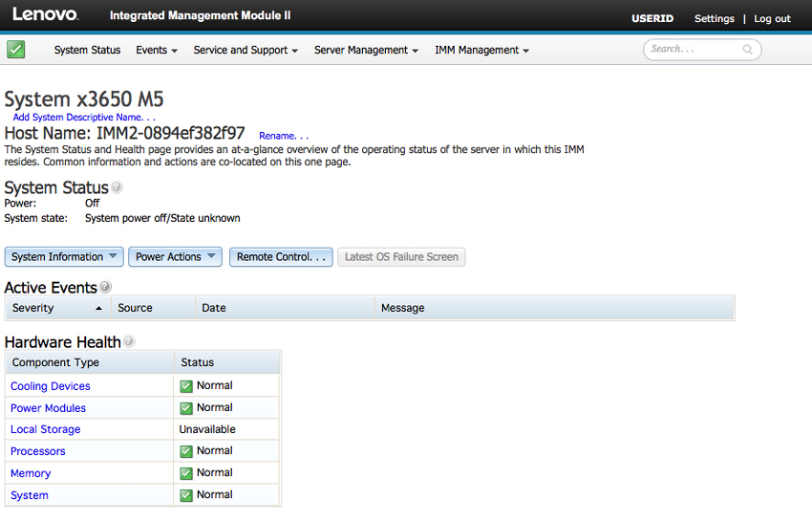This screenshot has height=522, width=812.
Task: Expand Server Management menu
Action: (366, 50)
